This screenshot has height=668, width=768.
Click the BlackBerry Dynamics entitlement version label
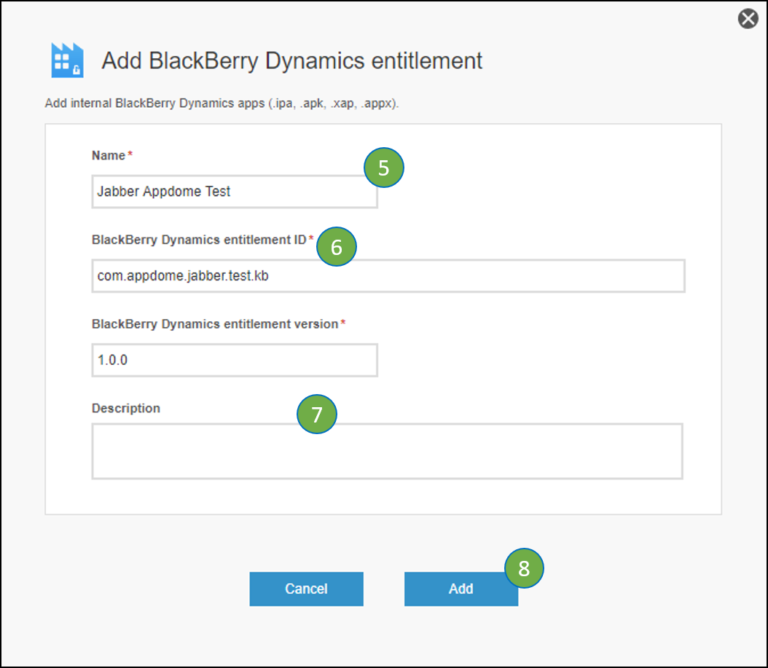tap(215, 324)
